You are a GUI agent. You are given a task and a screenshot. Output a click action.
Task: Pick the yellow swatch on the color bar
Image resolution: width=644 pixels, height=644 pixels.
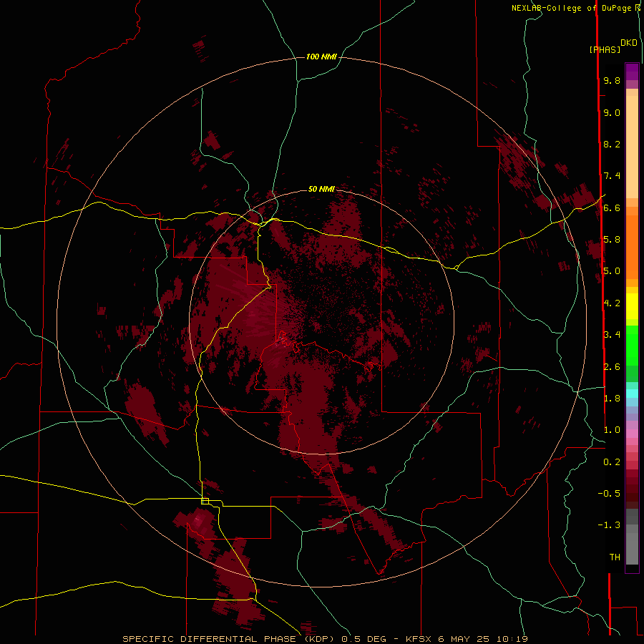click(632, 306)
